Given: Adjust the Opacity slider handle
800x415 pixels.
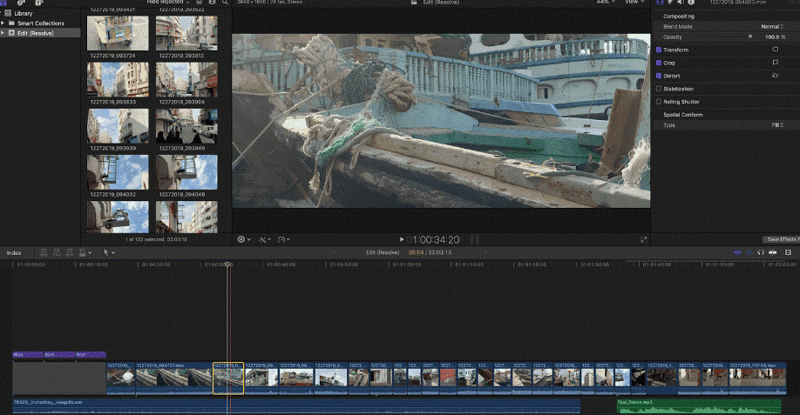Looking at the screenshot, I should 750,36.
